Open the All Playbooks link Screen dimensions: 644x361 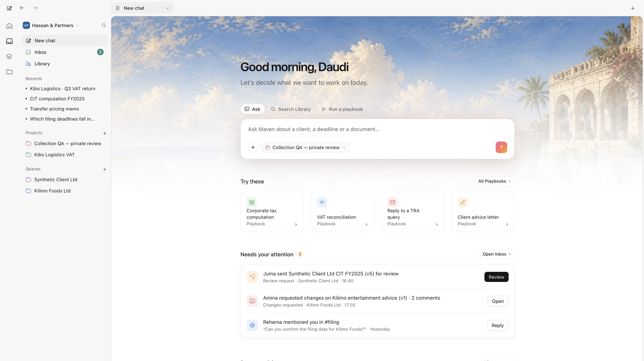click(495, 181)
